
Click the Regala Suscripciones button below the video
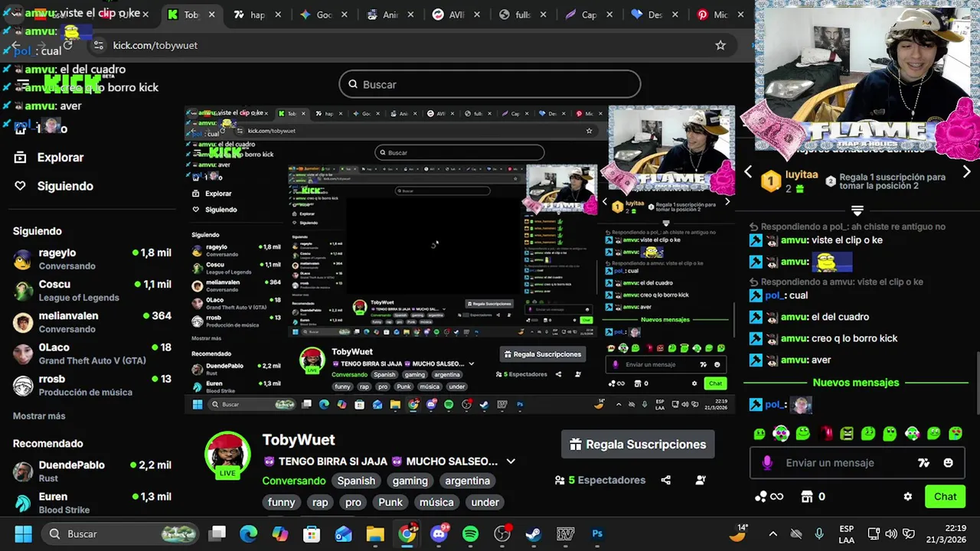pos(638,445)
